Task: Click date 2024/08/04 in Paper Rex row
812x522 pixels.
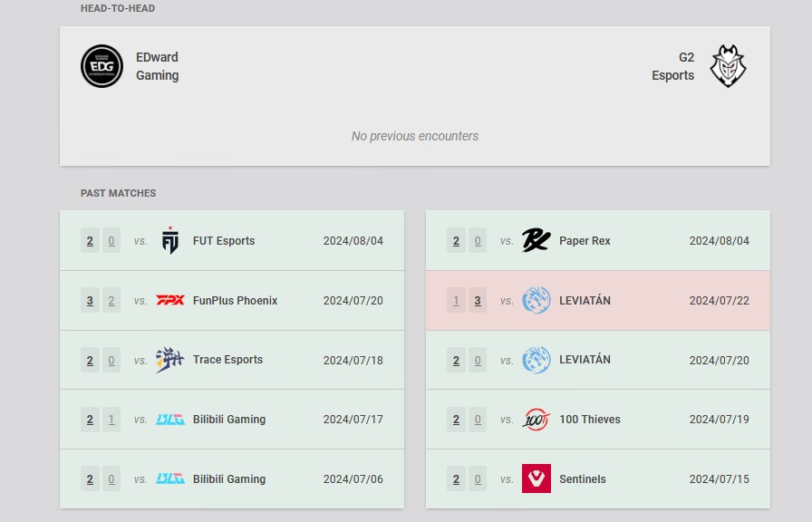Action: (720, 241)
